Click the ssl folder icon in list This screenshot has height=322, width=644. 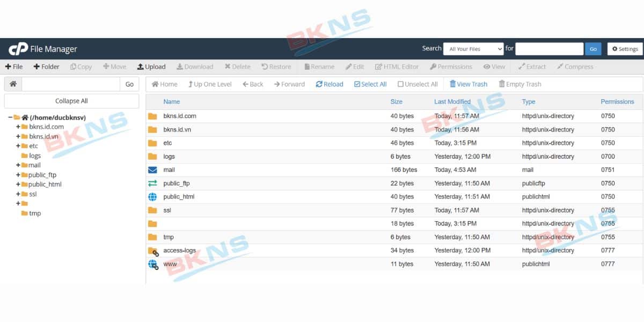click(153, 210)
